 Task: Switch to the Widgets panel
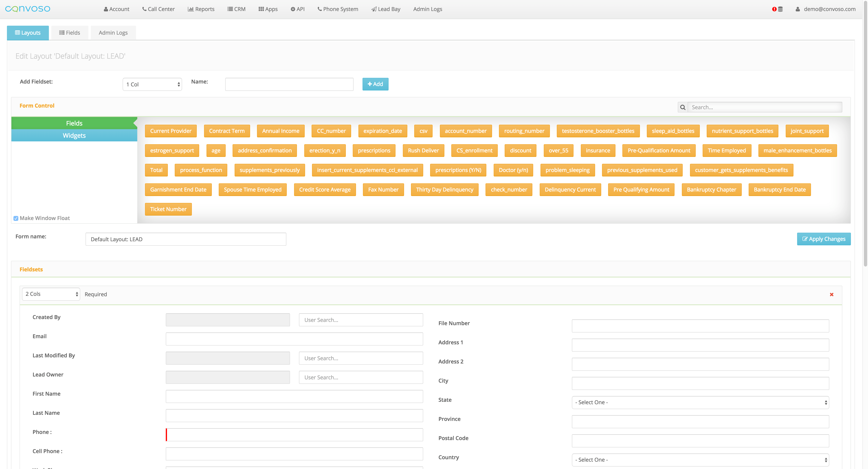click(x=74, y=135)
